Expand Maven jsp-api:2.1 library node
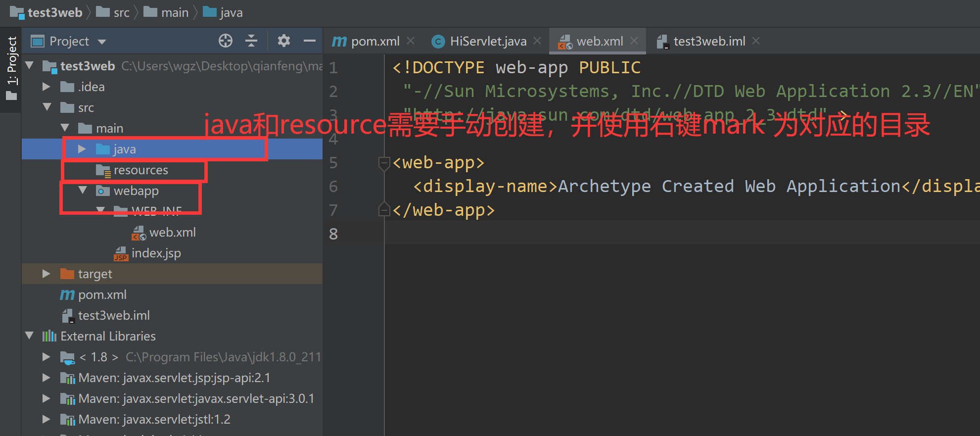The width and height of the screenshot is (980, 436). click(47, 378)
